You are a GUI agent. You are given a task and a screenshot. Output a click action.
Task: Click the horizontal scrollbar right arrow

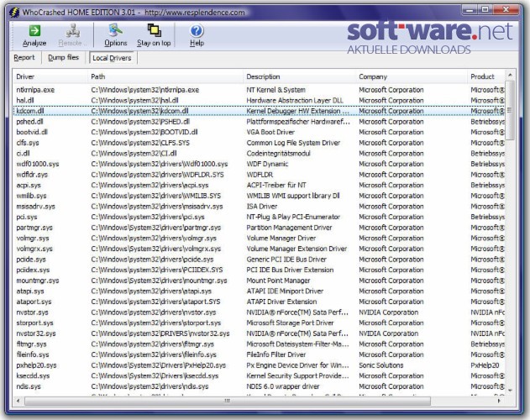(499, 401)
